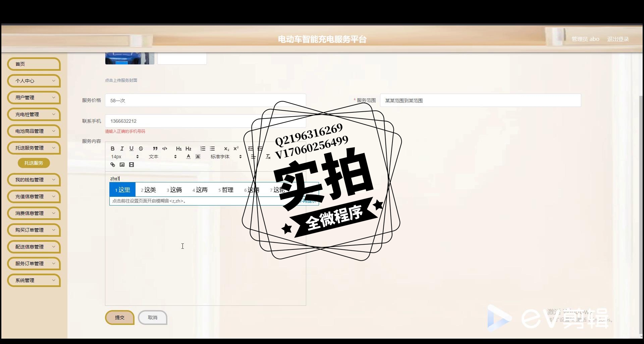Toggle underline formatting in editor

click(x=131, y=149)
